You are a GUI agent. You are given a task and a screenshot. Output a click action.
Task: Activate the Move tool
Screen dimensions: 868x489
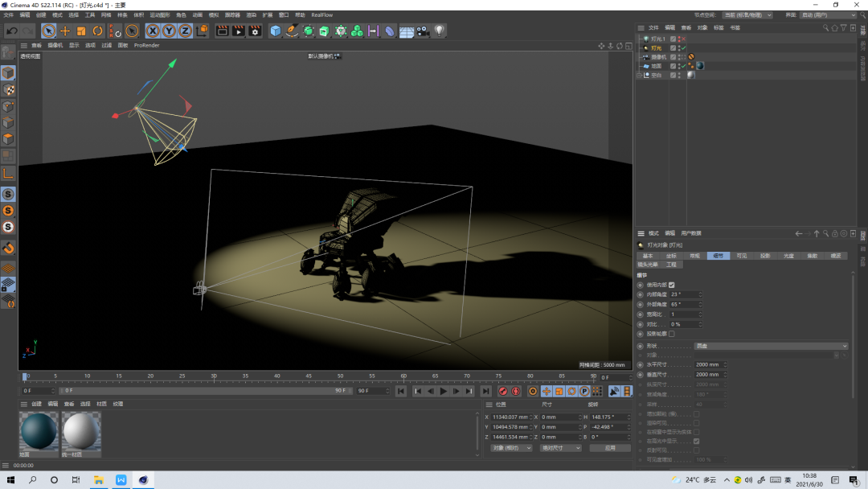65,31
